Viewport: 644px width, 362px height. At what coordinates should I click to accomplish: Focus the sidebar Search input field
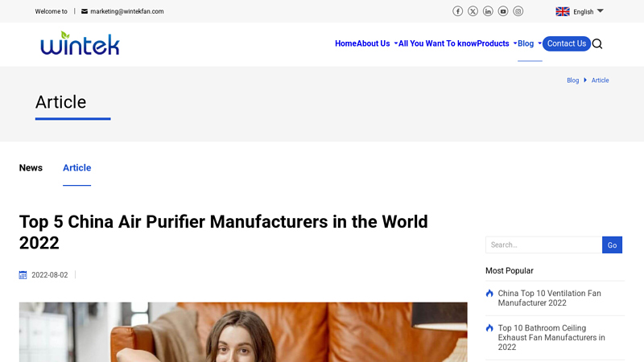pos(544,245)
